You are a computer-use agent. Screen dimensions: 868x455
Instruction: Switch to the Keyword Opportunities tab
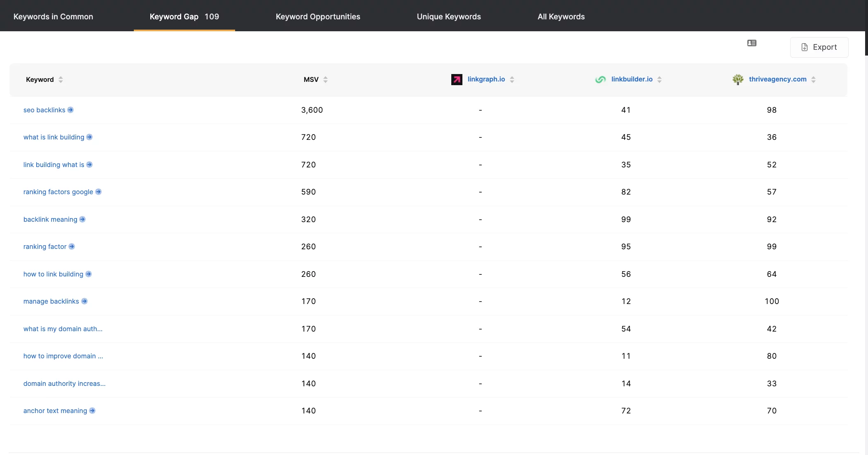(x=318, y=16)
